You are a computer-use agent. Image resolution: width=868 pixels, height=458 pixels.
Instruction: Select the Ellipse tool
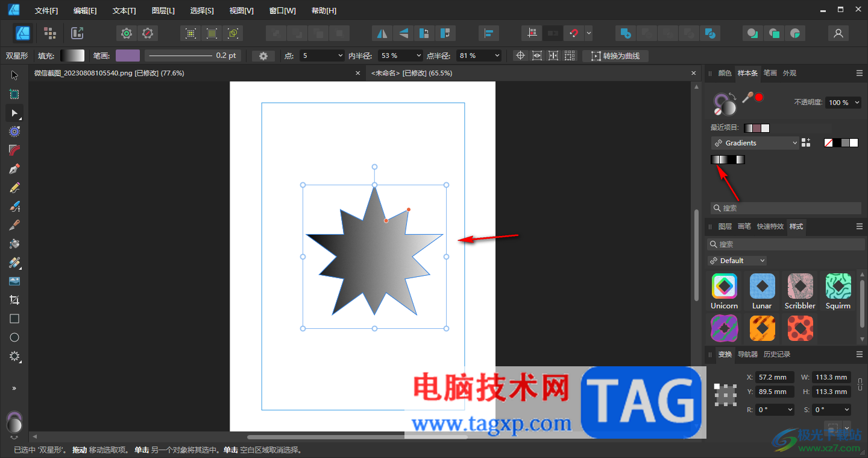click(14, 337)
